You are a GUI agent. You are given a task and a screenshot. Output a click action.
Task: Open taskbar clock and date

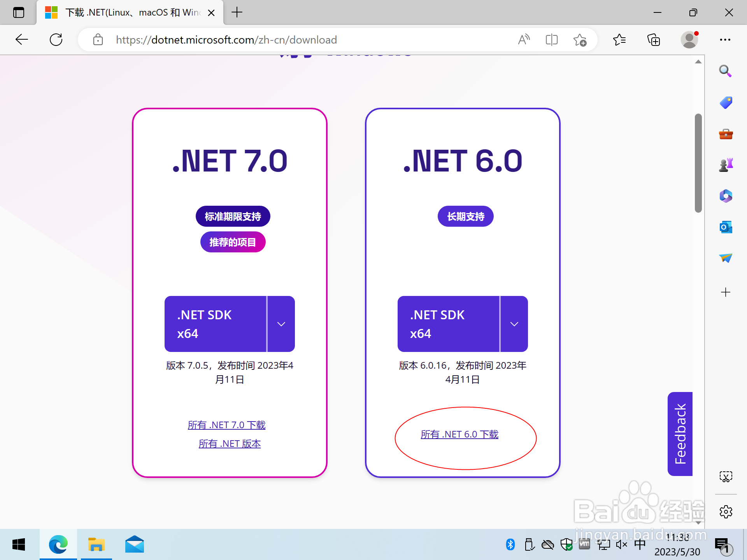coord(677,544)
